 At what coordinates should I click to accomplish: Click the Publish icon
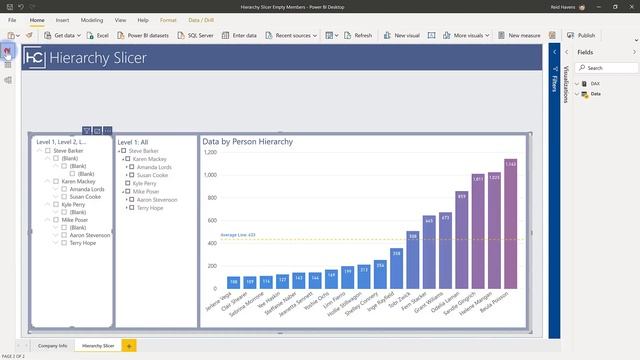point(571,36)
